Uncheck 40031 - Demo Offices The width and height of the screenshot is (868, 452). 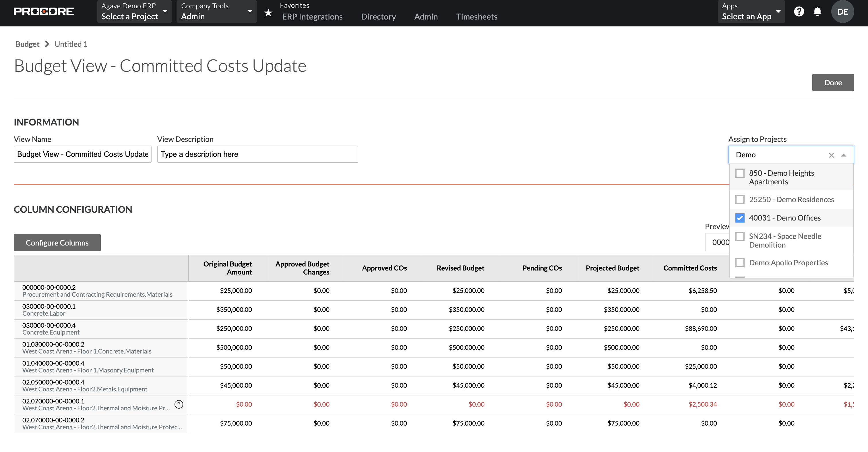(x=740, y=218)
